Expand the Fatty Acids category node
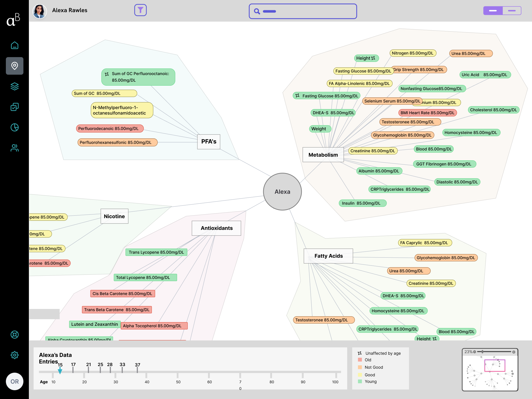532x399 pixels. click(328, 256)
